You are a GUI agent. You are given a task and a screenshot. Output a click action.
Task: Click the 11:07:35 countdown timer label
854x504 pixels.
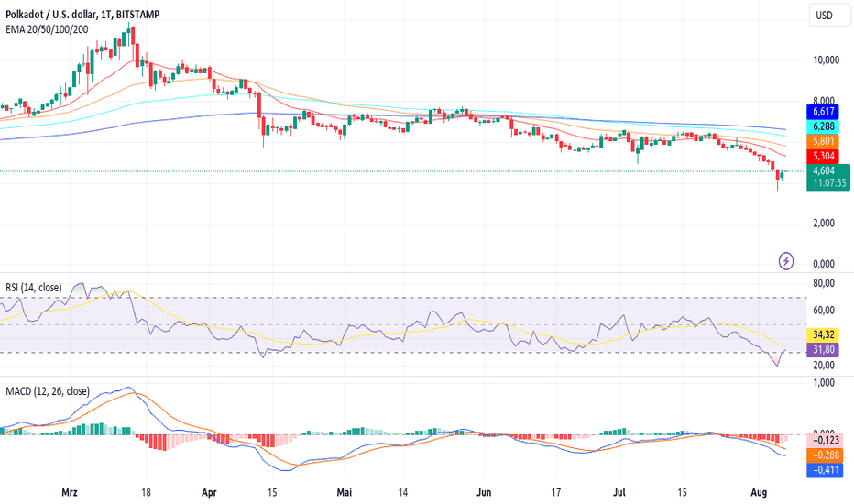click(828, 183)
